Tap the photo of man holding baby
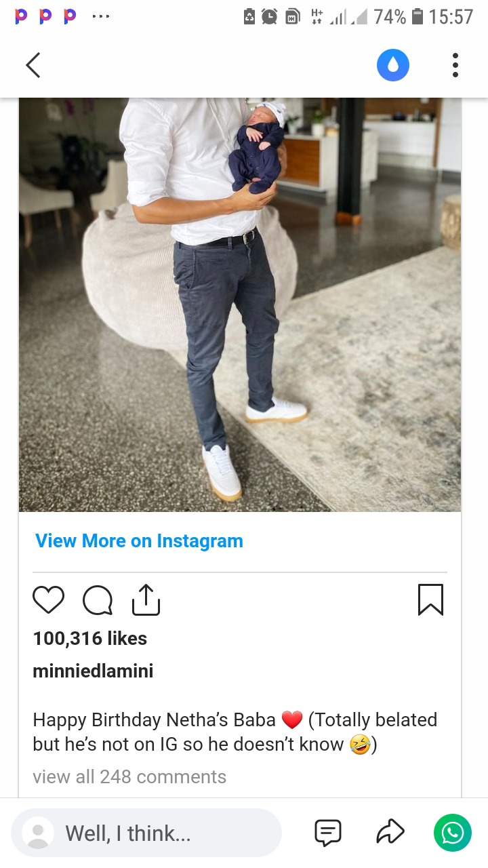Image resolution: width=488 pixels, height=868 pixels. point(240,304)
